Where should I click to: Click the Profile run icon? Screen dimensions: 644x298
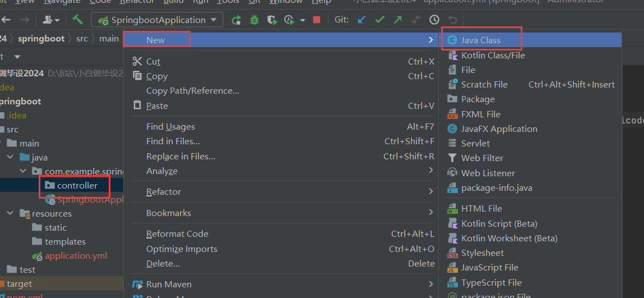point(290,20)
